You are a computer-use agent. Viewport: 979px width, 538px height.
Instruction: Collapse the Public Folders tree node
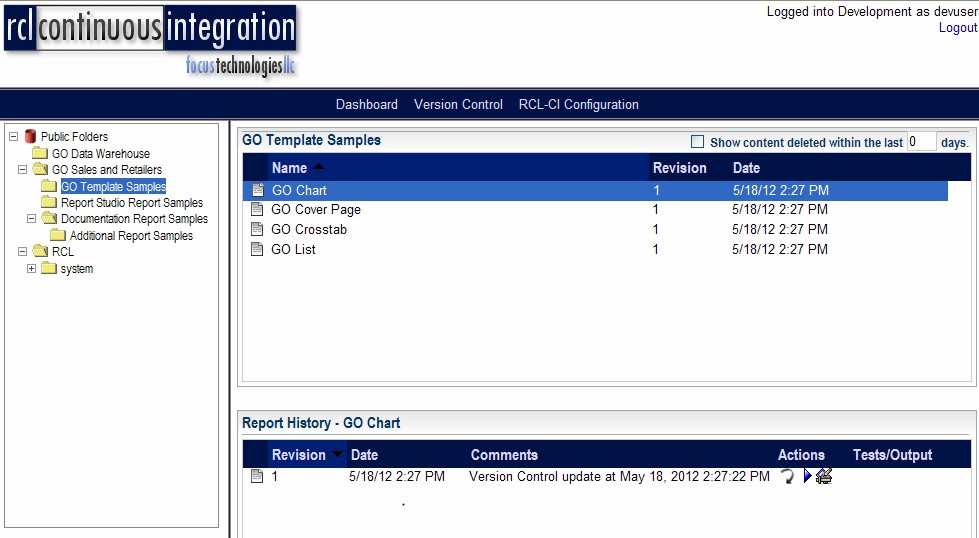(13, 136)
